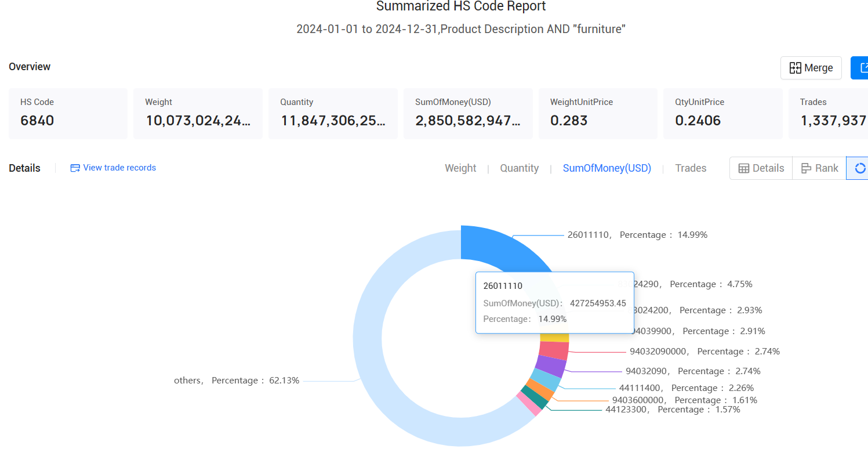Viewport: 868px width, 449px height.
Task: Click the red 94032090000 donut slice
Action: (x=554, y=350)
